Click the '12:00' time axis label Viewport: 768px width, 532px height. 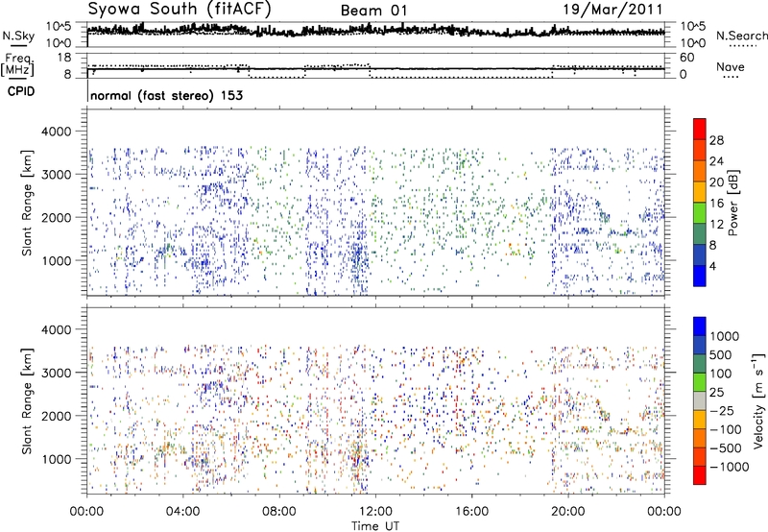(375, 512)
